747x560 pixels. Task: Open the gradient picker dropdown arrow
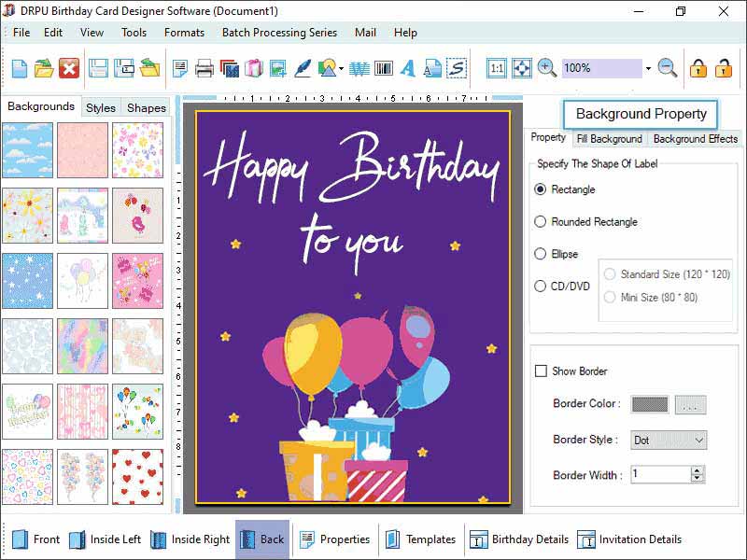tap(339, 67)
